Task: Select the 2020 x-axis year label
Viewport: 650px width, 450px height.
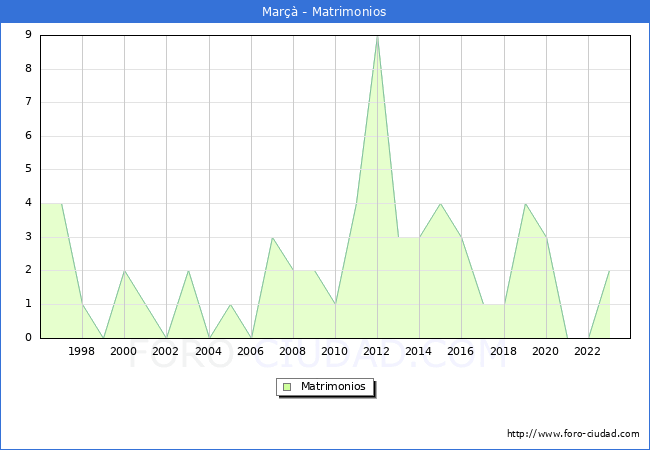Action: (546, 351)
